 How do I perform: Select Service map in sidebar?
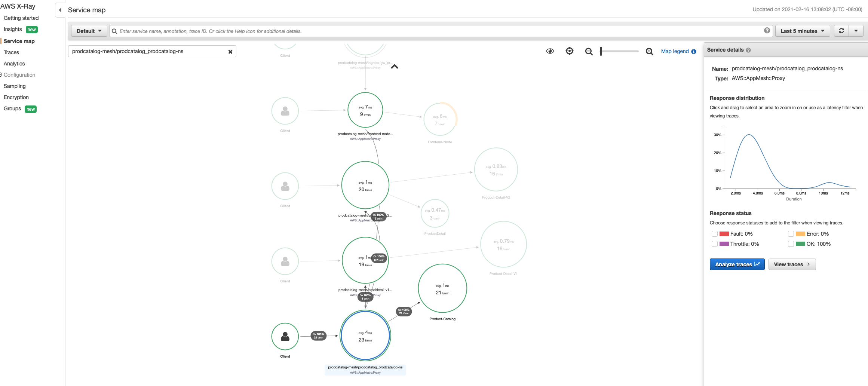19,41
